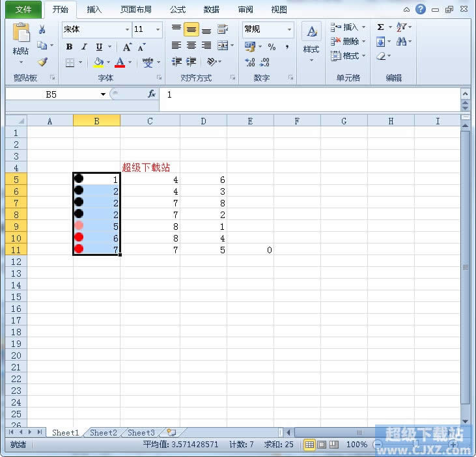
Task: Increase decimal places
Action: (x=250, y=62)
